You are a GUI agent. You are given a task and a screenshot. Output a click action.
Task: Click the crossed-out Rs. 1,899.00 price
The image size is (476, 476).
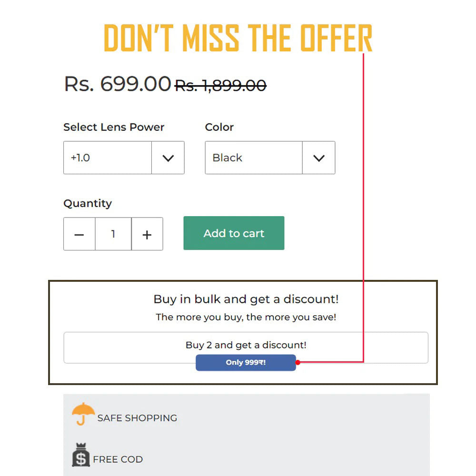(x=220, y=86)
